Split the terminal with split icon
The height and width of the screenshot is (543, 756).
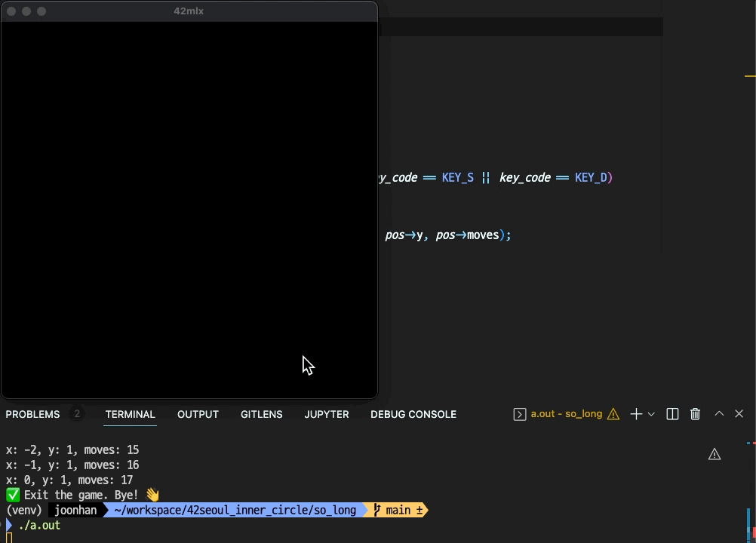[x=672, y=414]
